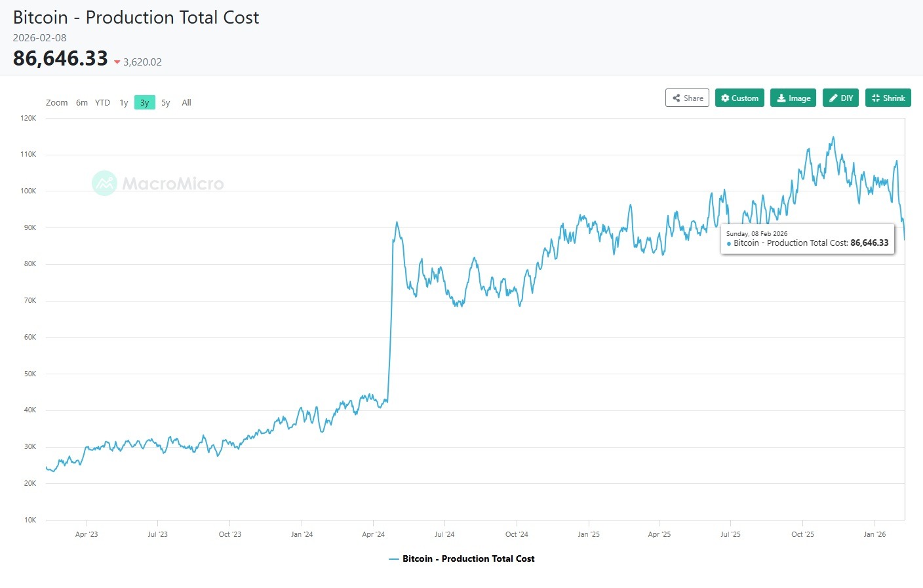Click the Oct '25 axis label

(802, 534)
